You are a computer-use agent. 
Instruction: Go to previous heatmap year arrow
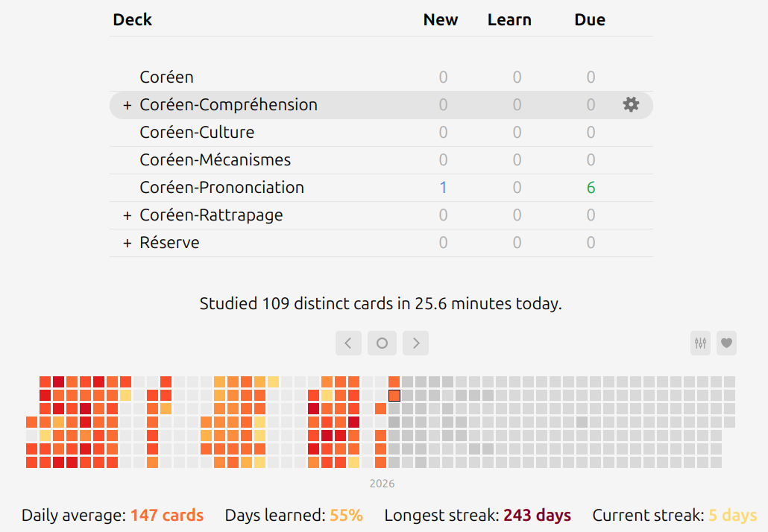(348, 343)
